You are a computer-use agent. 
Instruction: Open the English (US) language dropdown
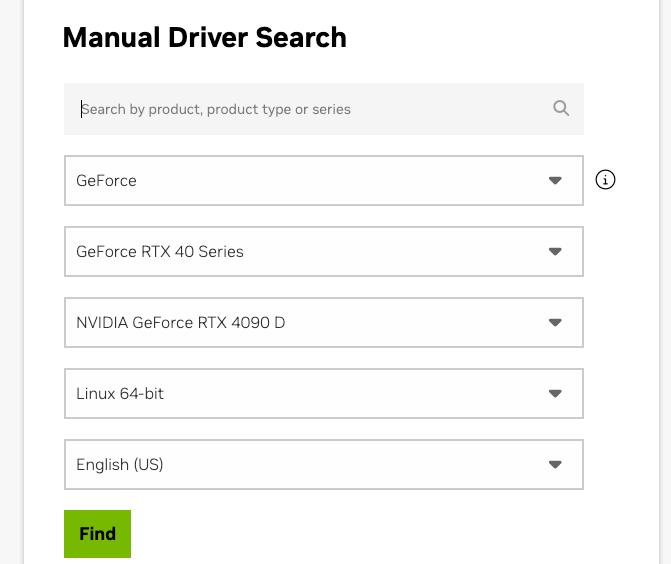click(324, 464)
